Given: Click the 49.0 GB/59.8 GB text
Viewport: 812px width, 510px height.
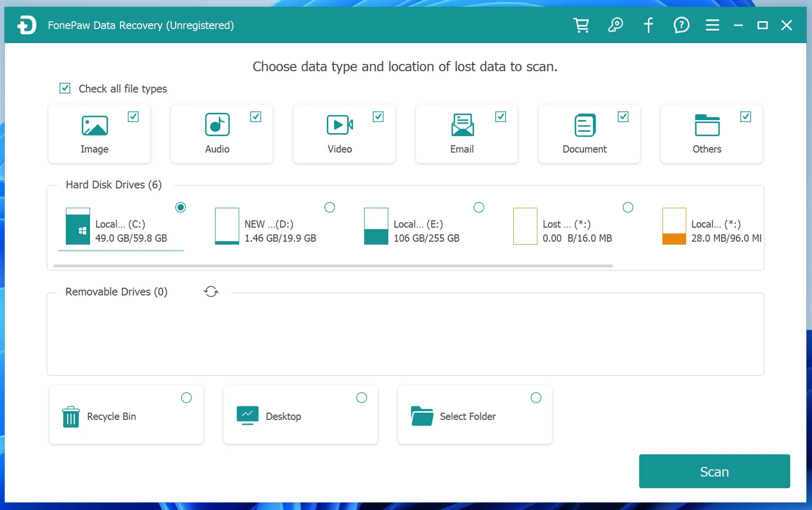Looking at the screenshot, I should click(131, 238).
